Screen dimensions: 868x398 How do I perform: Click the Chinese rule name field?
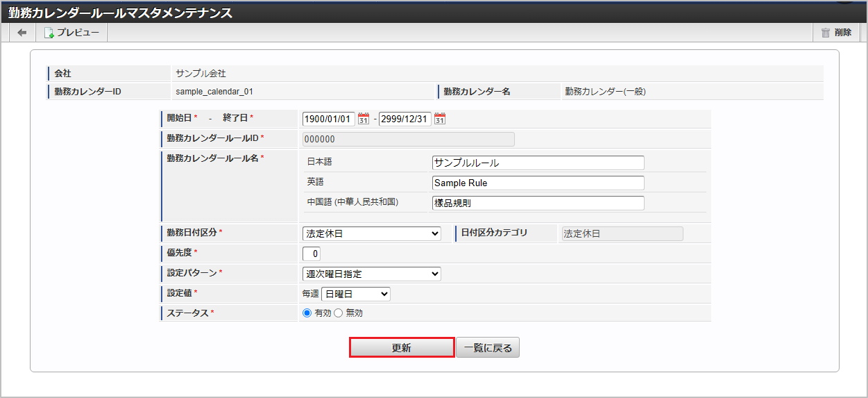click(537, 203)
